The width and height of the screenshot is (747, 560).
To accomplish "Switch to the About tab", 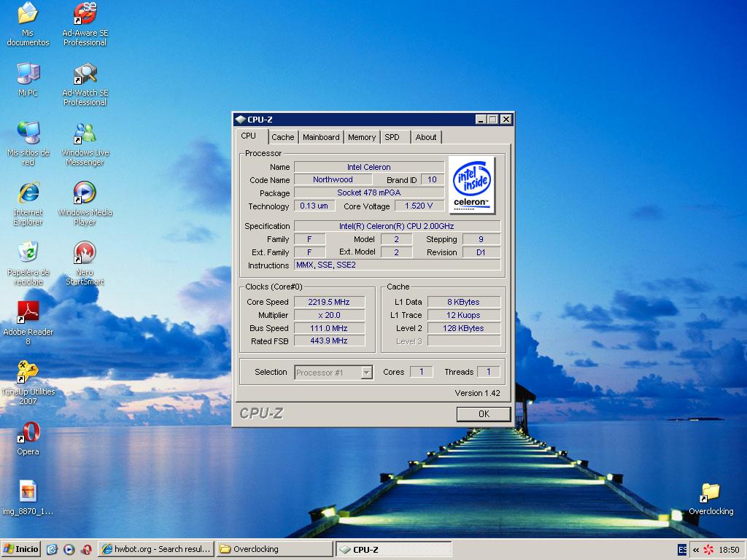I will pos(426,137).
